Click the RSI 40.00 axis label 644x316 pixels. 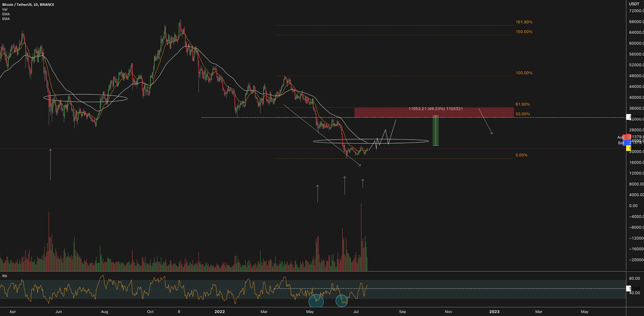(x=635, y=293)
